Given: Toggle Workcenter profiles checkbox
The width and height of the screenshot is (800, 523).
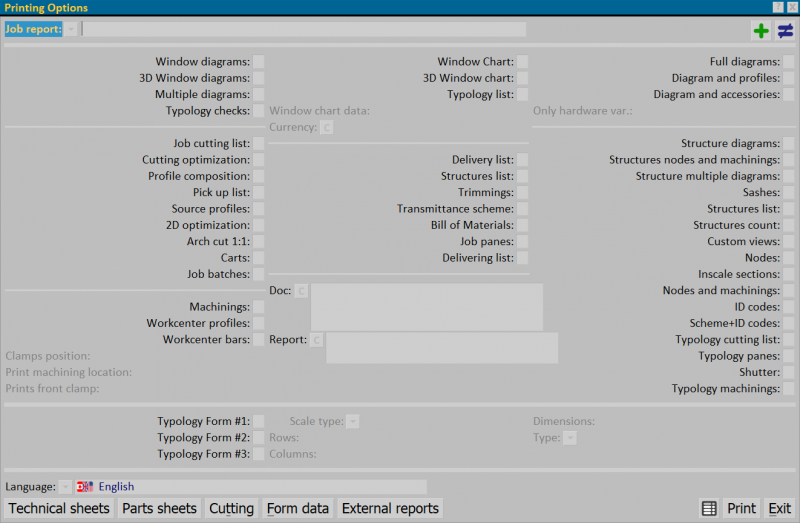Looking at the screenshot, I should click(259, 323).
